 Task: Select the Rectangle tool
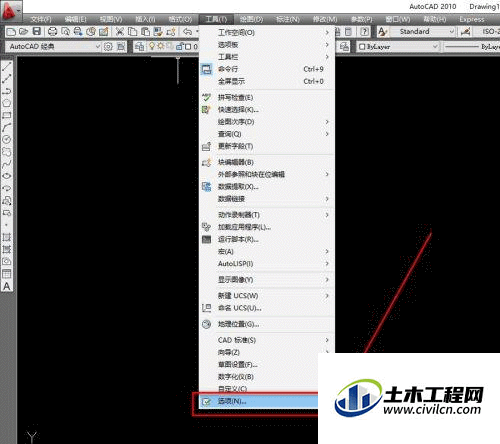[x=7, y=115]
